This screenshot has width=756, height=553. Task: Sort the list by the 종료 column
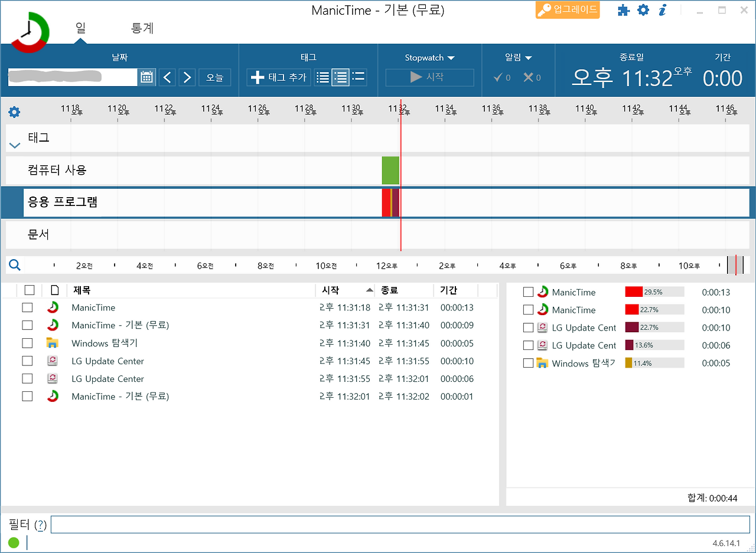(389, 290)
